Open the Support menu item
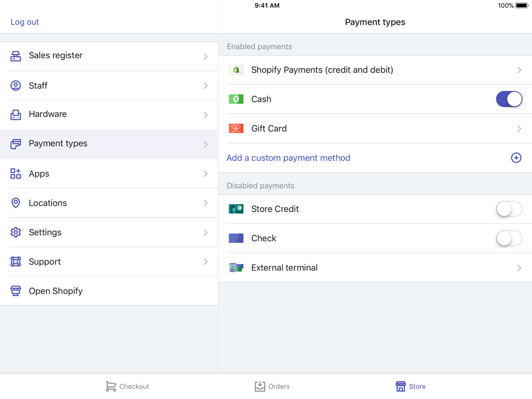 point(109,262)
